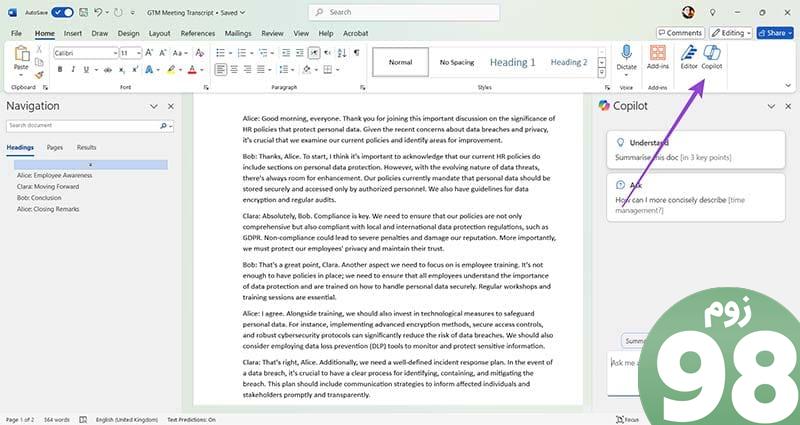This screenshot has height=425, width=800.
Task: Click the Search document field in Navigation
Action: click(89, 126)
